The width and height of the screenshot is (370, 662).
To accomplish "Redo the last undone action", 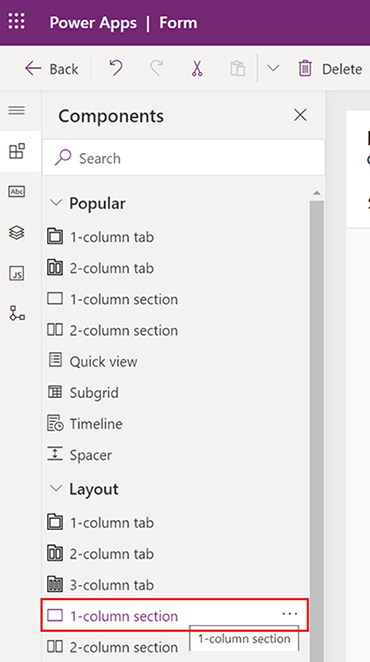I will point(157,68).
